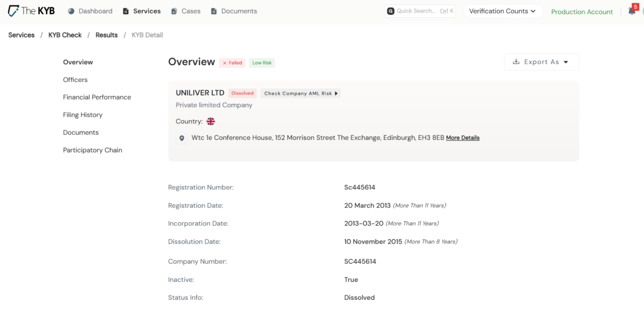Open the notification bell with badge 5

tap(631, 11)
